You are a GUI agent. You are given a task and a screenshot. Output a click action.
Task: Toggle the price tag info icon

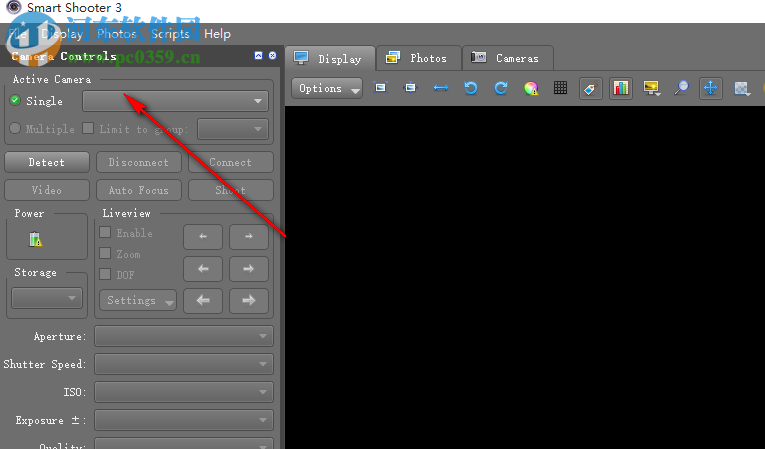click(x=590, y=89)
